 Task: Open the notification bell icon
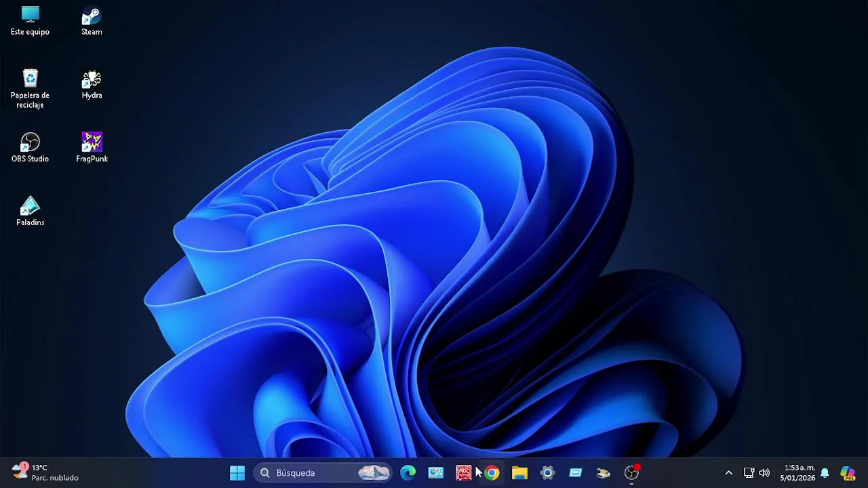pyautogui.click(x=825, y=473)
